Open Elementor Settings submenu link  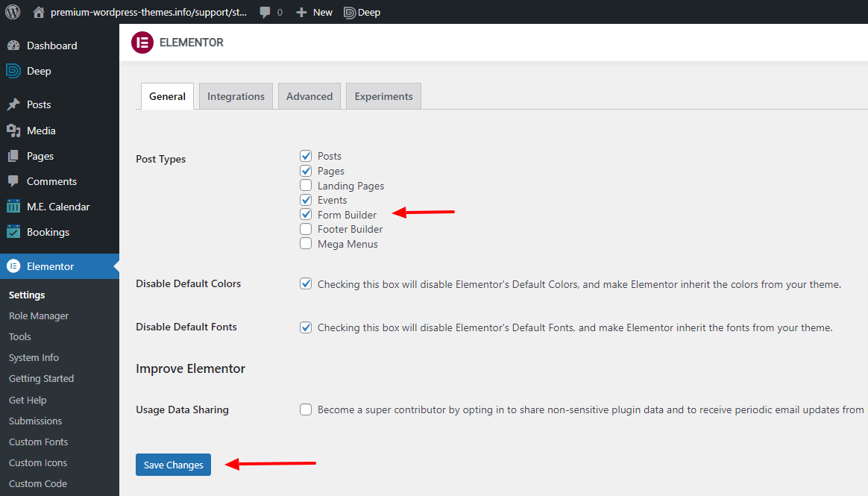[27, 295]
